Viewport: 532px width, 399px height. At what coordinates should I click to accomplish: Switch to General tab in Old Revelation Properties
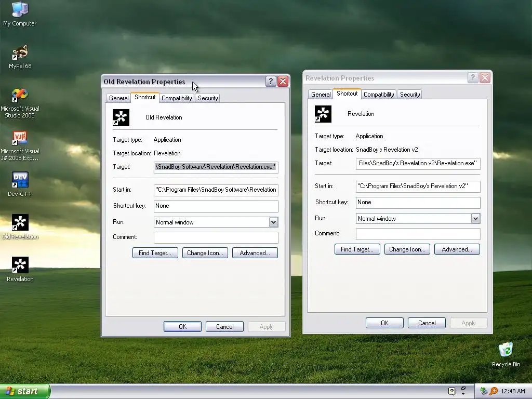point(118,98)
